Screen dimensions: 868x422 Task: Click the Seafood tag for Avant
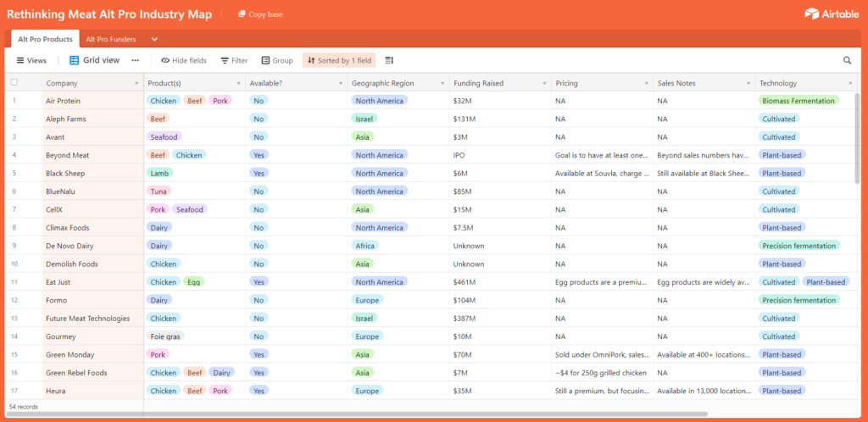tap(164, 137)
